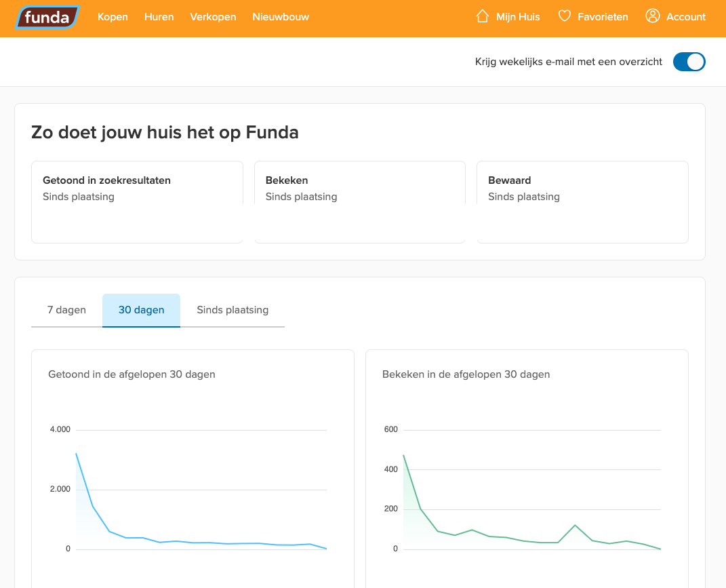Switch to the Sinds plaatsing tab
726x588 pixels.
(233, 310)
